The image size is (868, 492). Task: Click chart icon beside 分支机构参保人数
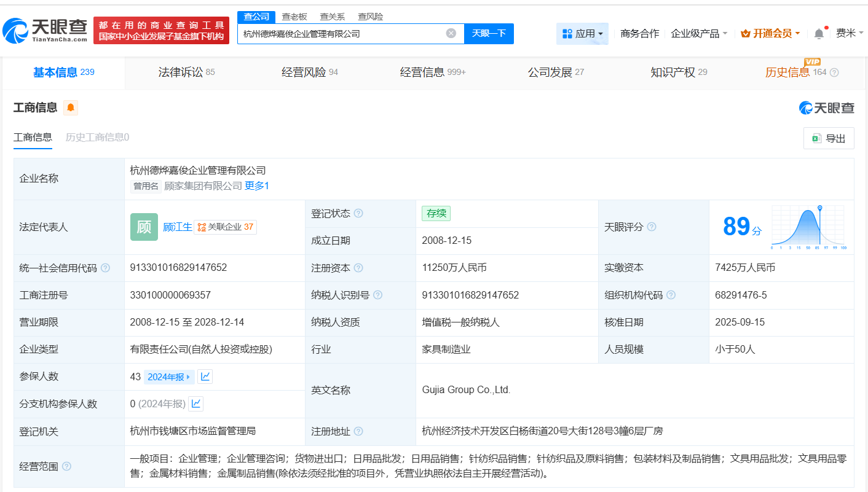(195, 404)
